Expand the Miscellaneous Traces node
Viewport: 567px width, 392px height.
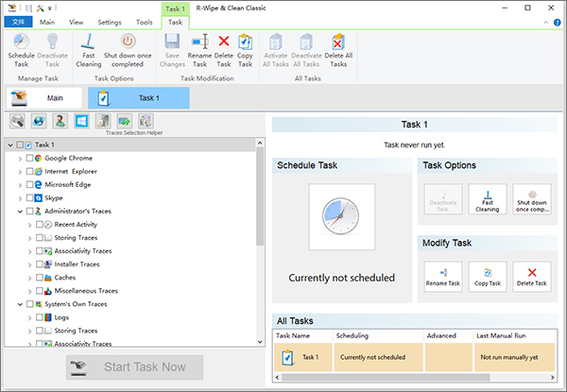point(30,291)
